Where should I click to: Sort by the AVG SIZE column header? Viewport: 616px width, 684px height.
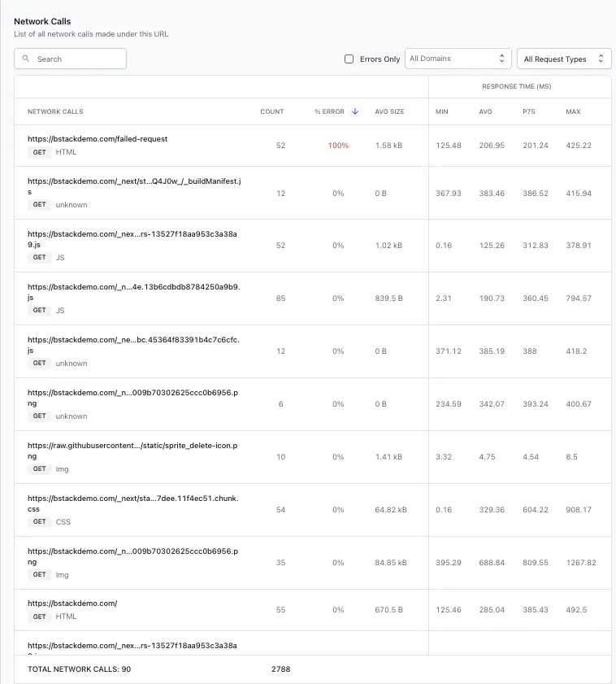(x=389, y=111)
